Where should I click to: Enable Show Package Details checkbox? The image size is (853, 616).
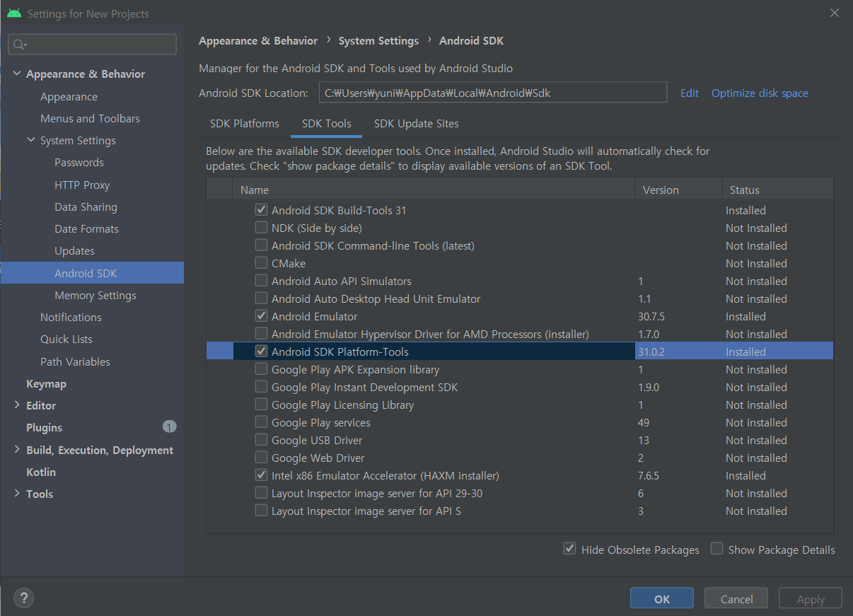[716, 549]
